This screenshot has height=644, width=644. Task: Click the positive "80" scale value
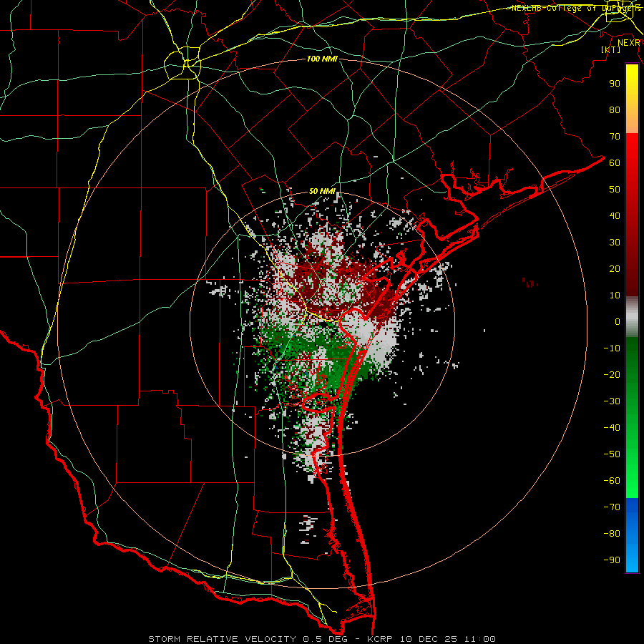click(x=615, y=109)
